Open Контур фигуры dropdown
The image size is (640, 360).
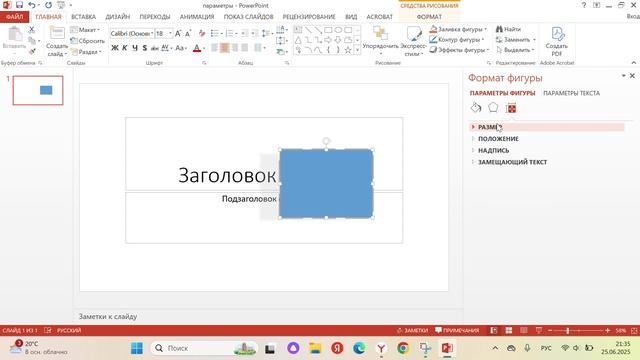[x=457, y=40]
